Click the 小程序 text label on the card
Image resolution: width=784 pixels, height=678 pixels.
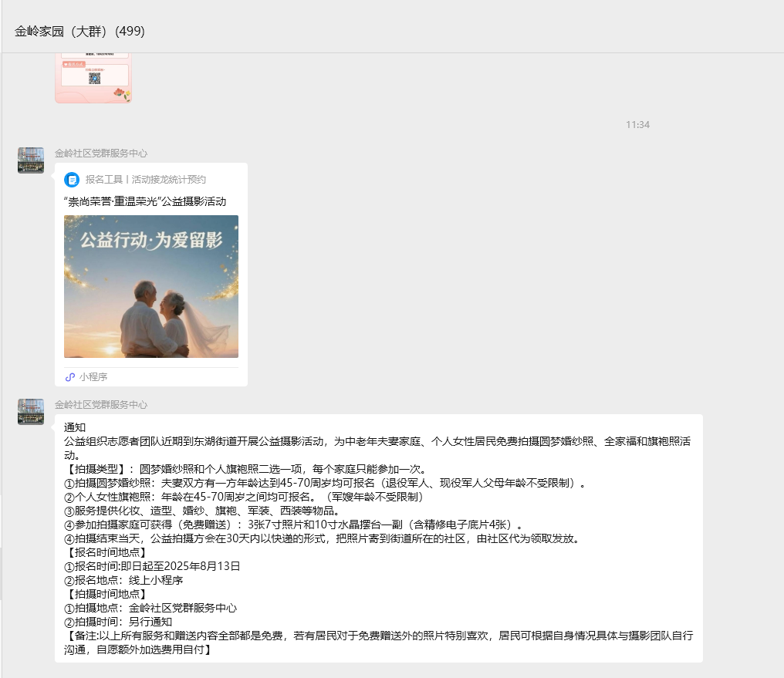93,377
